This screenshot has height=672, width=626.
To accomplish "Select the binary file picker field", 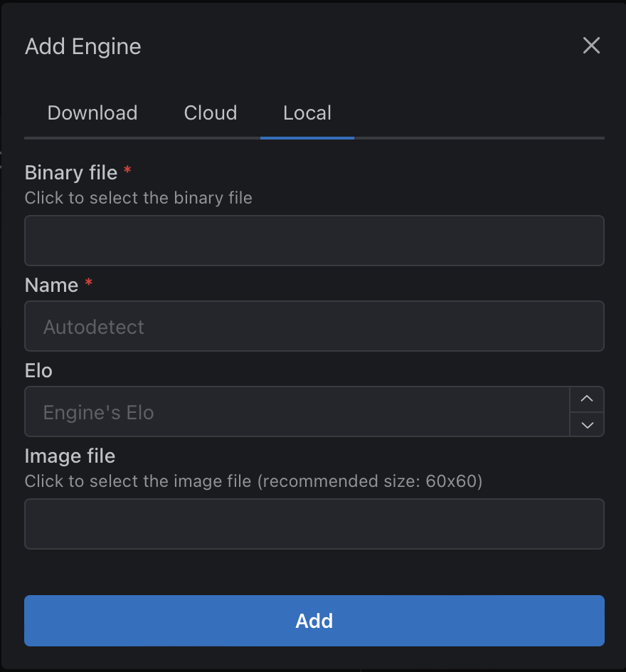I will click(x=314, y=240).
